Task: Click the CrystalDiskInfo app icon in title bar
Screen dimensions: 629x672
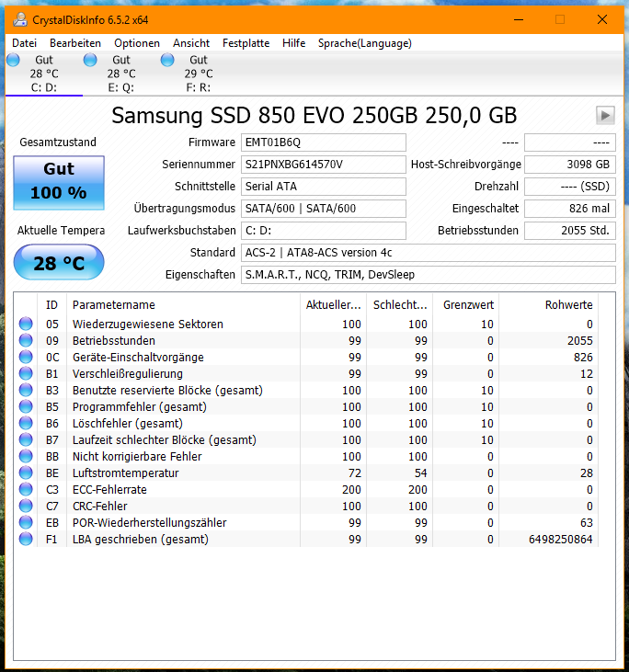Action: click(x=19, y=19)
